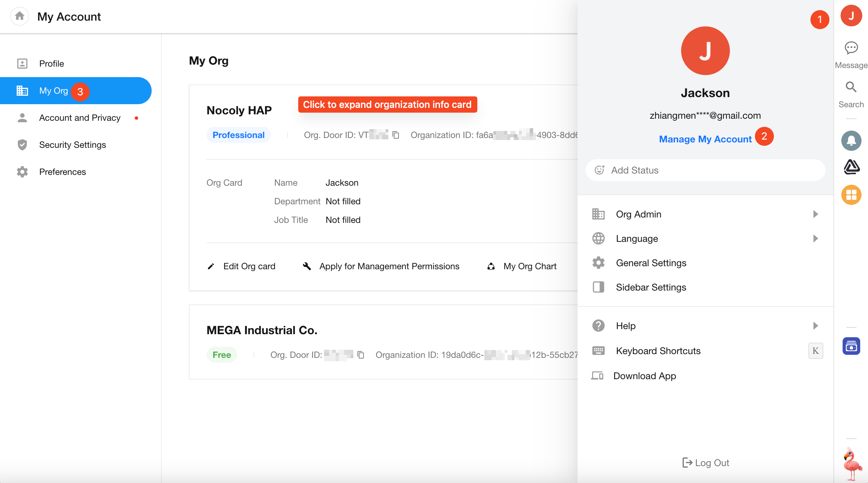Expand the Help submenu arrow

(815, 326)
